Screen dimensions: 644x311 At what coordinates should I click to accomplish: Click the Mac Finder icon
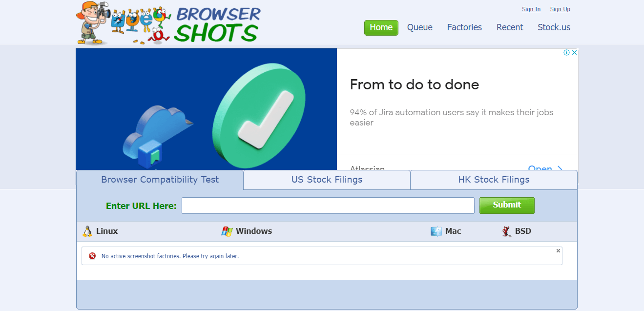coord(436,231)
